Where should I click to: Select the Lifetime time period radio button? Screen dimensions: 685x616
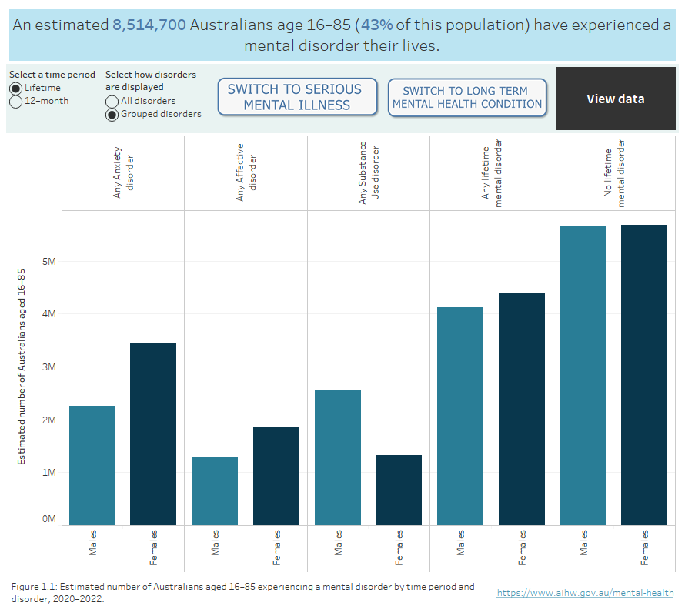16,87
